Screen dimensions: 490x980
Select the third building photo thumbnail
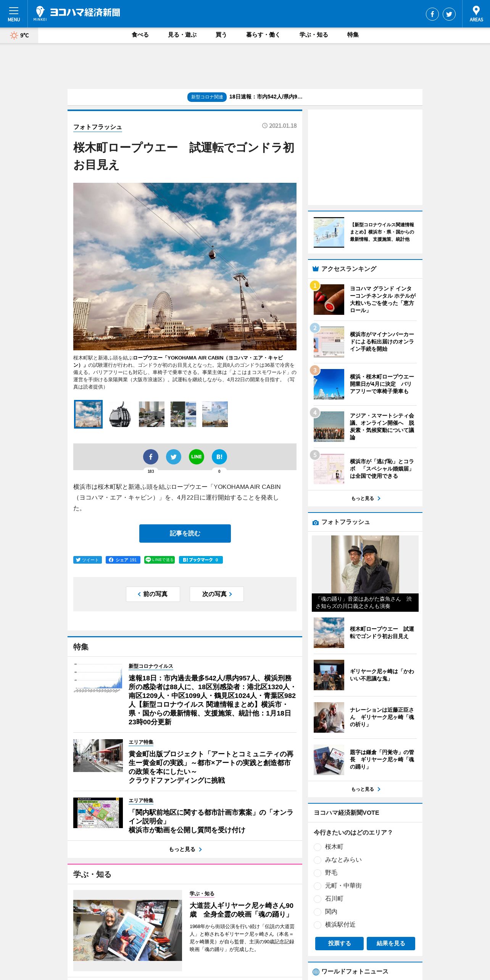[x=152, y=414]
